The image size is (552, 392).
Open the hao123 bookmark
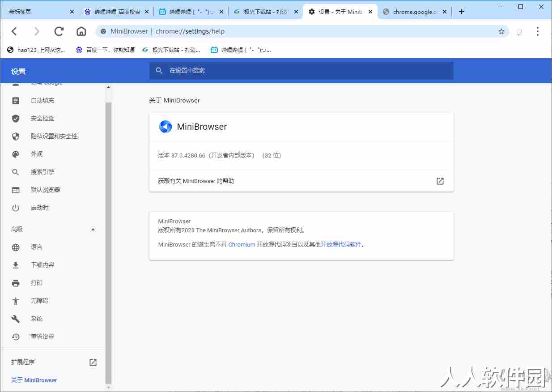point(36,50)
